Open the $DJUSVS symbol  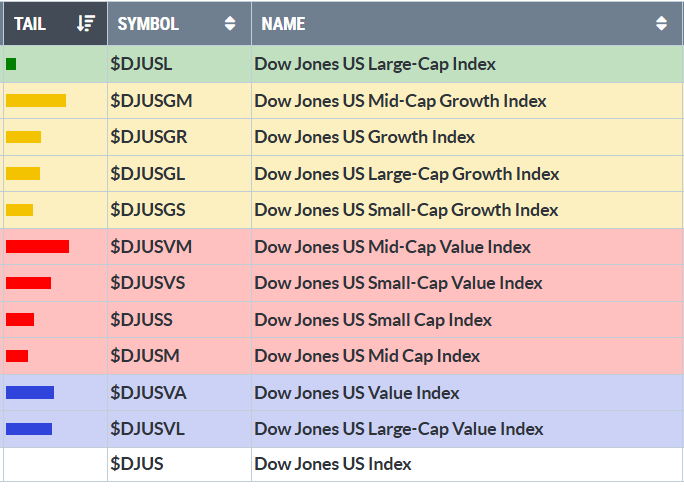pyautogui.click(x=148, y=283)
